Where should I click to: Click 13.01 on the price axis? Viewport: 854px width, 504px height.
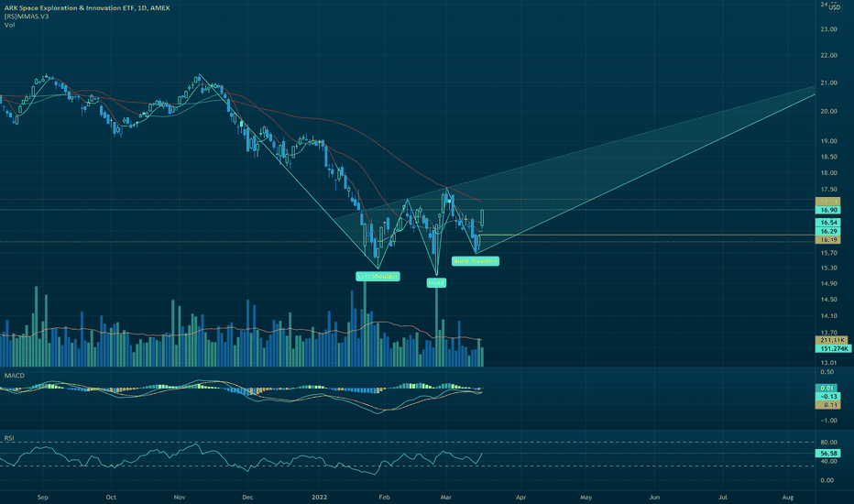point(828,363)
